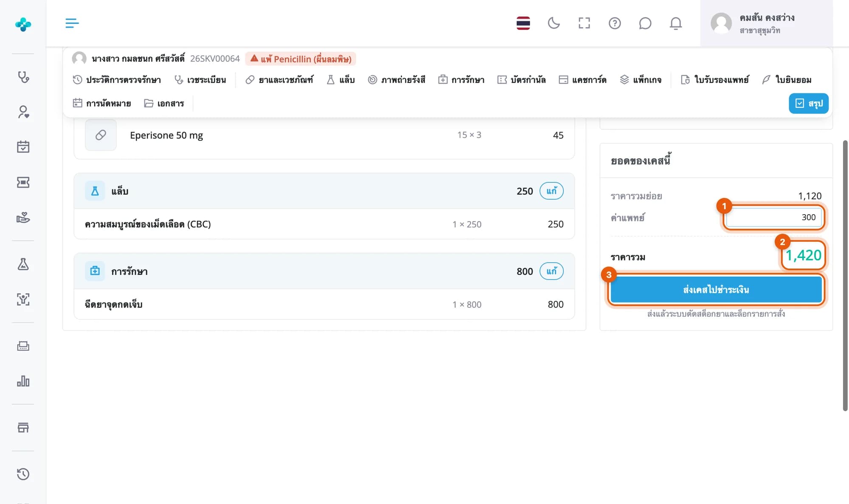Open the help question mark icon

pos(615,23)
